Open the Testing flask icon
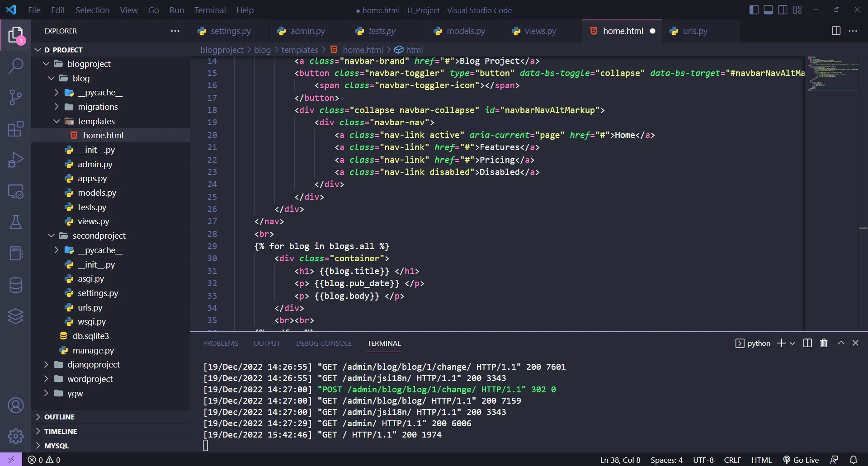Screen dimensions: 868x466 coord(16,222)
